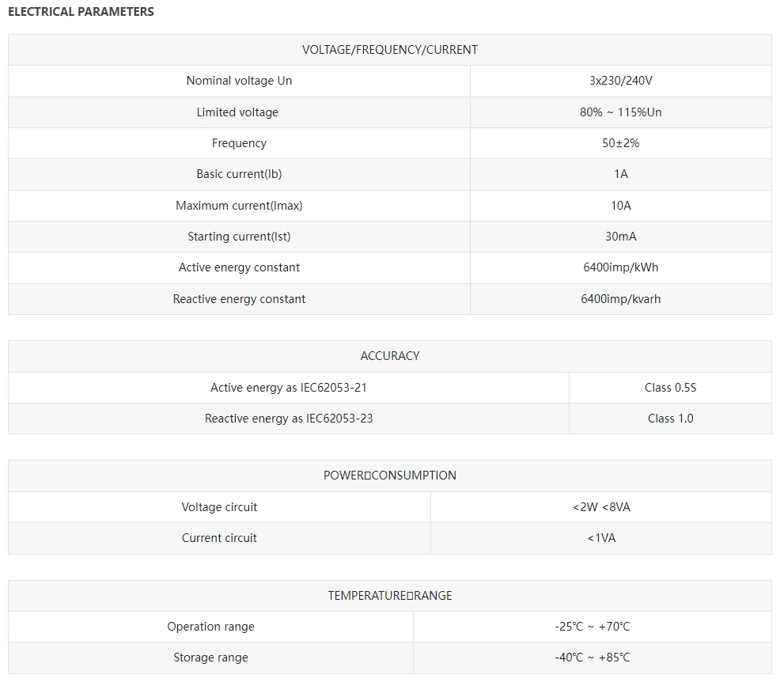This screenshot has height=686, width=784.
Task: Select the ACCURACY table header
Action: pos(390,357)
